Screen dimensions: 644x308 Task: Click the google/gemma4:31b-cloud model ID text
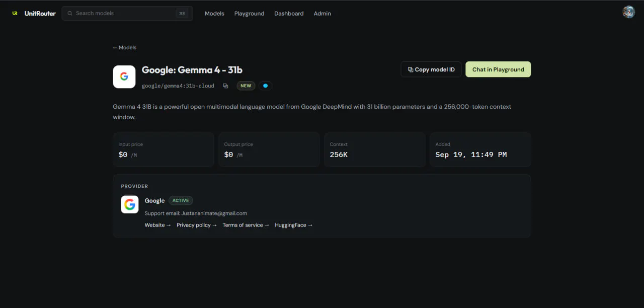pos(178,86)
